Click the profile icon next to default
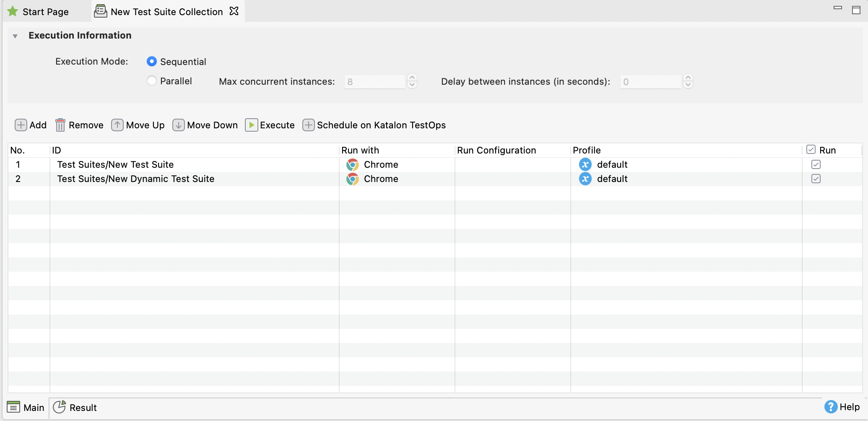868x421 pixels. click(x=585, y=164)
